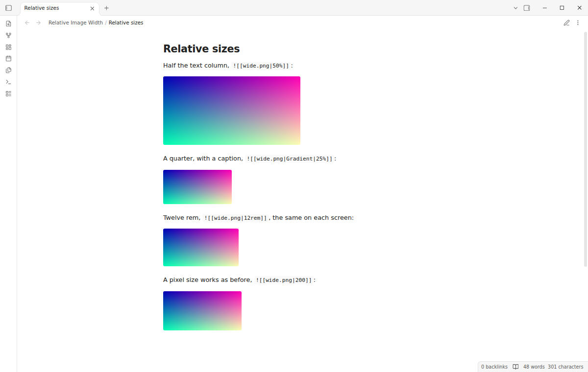Open command palette icon in ribbon
588x372 pixels.
(8, 82)
